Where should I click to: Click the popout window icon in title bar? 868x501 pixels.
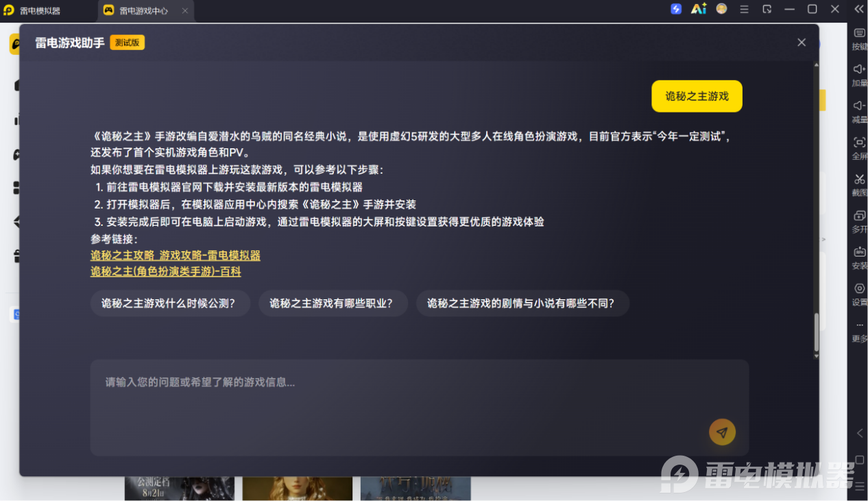coord(767,9)
